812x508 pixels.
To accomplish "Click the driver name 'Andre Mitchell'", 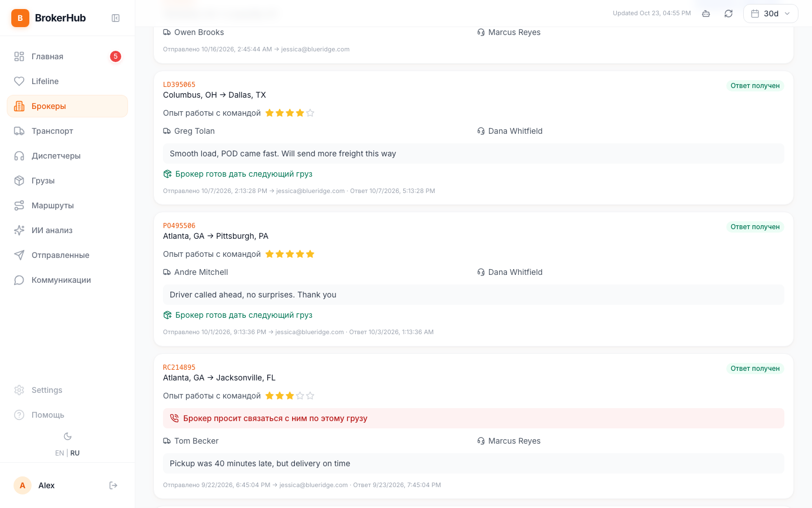I will (x=201, y=272).
